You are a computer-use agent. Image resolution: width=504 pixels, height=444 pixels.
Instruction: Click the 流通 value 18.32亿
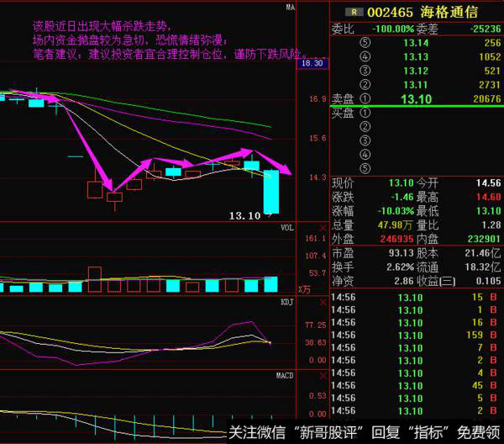tap(483, 267)
